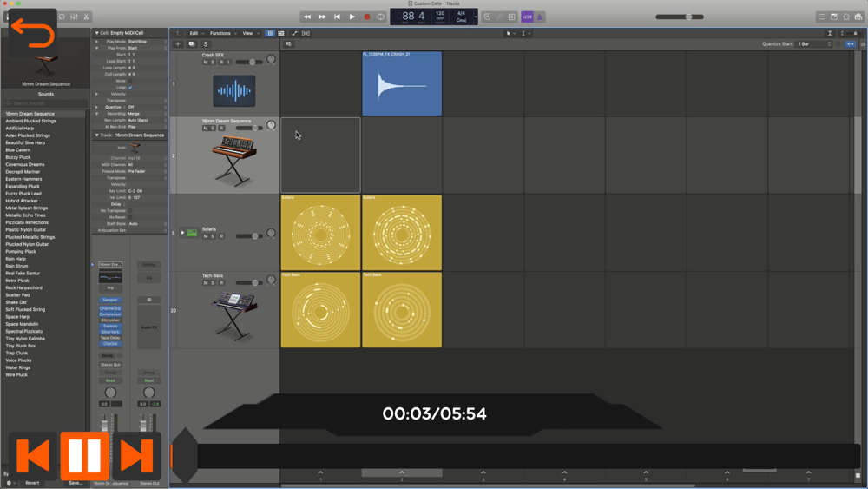Click the Solaris track pan knob
This screenshot has width=868, height=489.
[271, 233]
